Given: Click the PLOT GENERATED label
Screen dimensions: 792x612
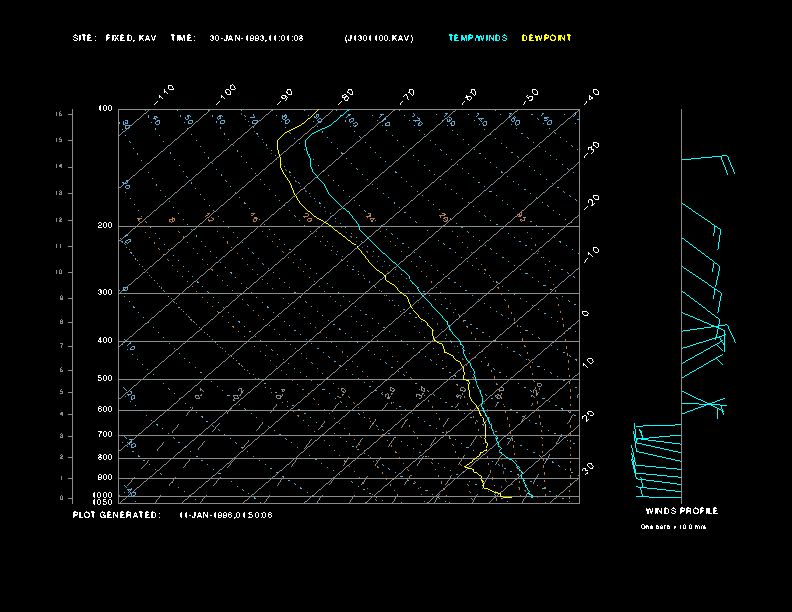Looking at the screenshot, I should (x=115, y=515).
